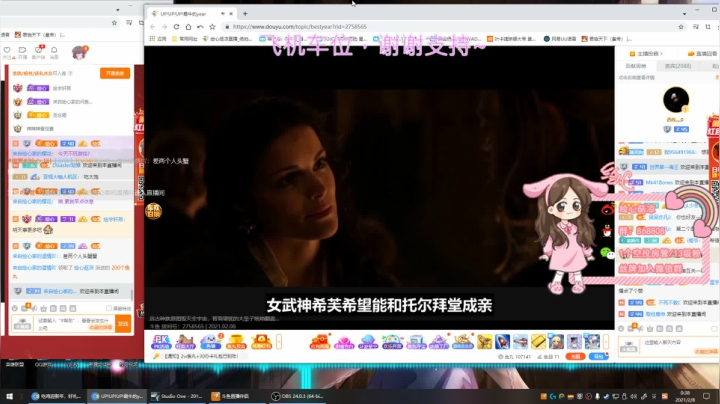
Task: Expand the left activity list with its arrow
Action: (278, 342)
